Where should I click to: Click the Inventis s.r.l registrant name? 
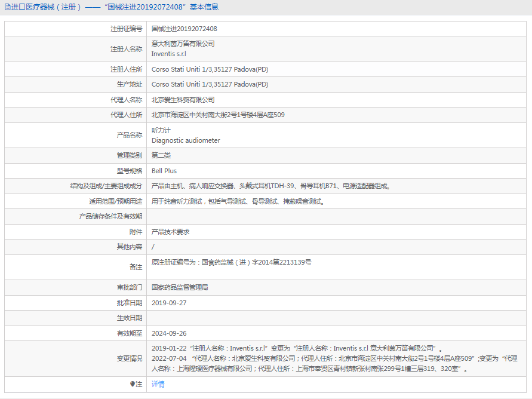[169, 54]
